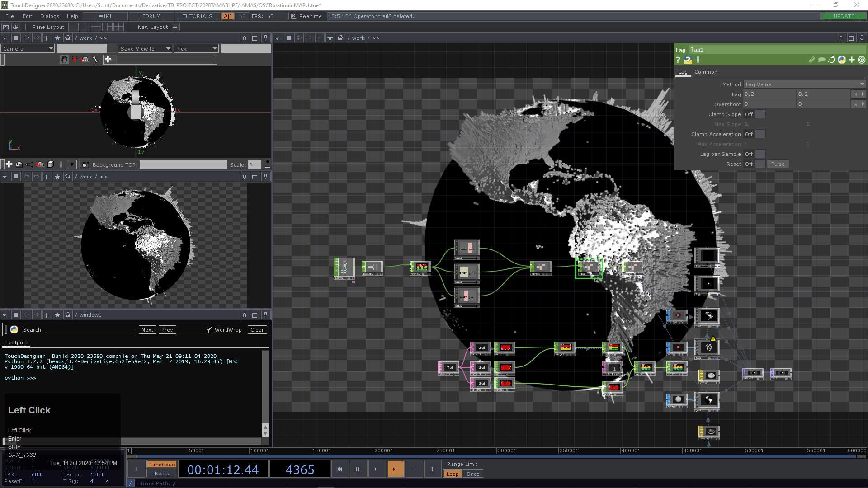The image size is (868, 488).
Task: Open the Camera dropdown in viewer
Action: [x=28, y=49]
